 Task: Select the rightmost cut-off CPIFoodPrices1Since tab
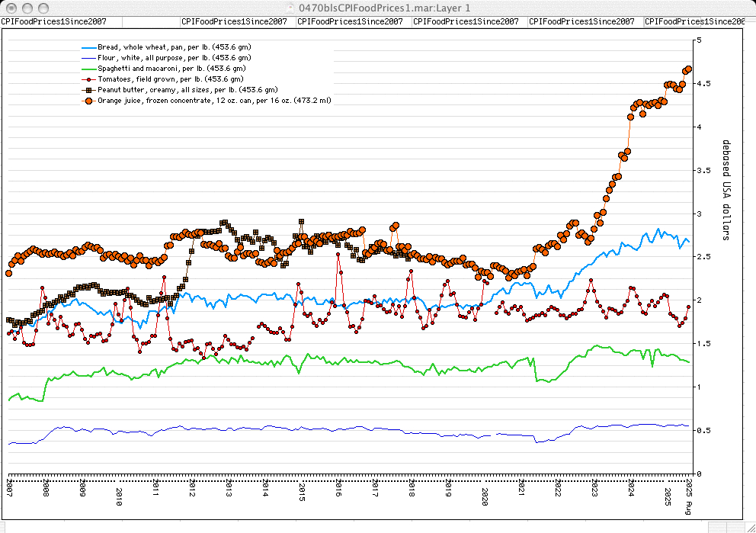[694, 22]
